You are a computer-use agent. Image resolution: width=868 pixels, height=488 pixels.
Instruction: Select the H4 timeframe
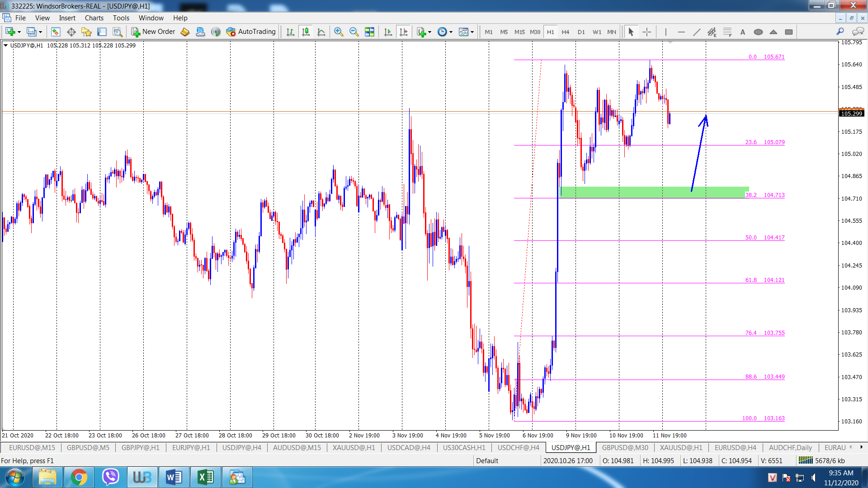tap(566, 32)
